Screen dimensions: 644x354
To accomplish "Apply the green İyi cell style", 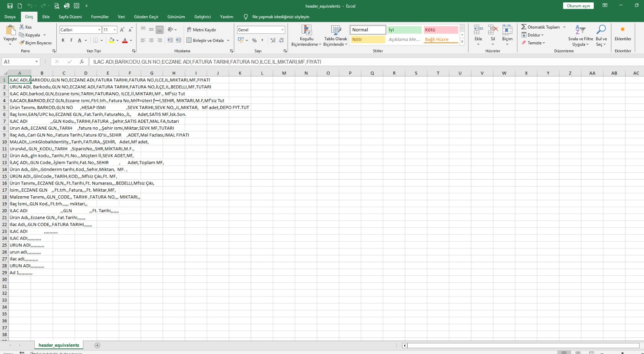I will tap(405, 30).
